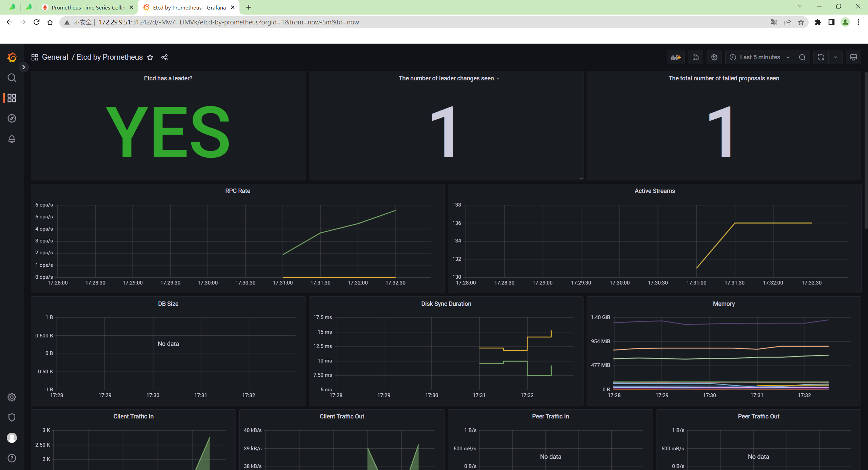Switch to the second pinned green-leaf tab
The height and width of the screenshot is (470, 868).
click(29, 7)
